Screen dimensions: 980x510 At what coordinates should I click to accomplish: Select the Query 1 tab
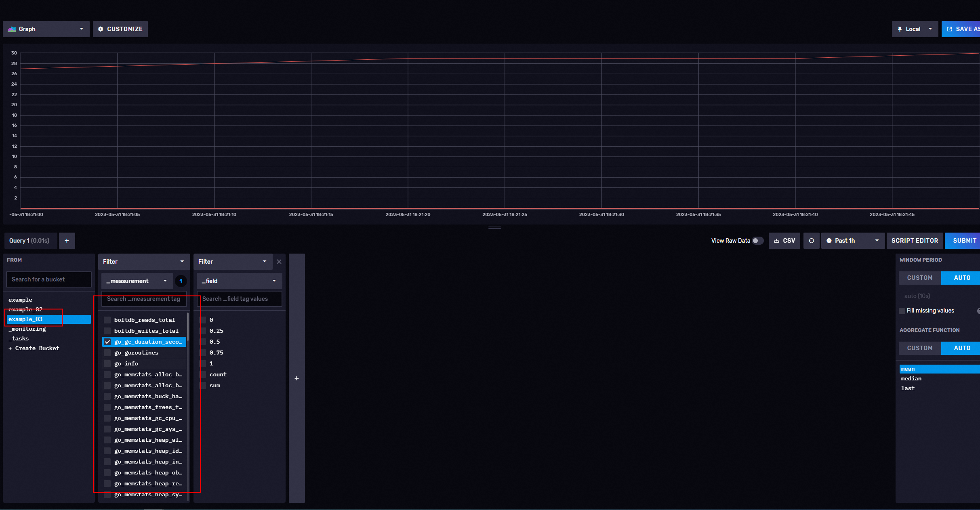click(29, 241)
